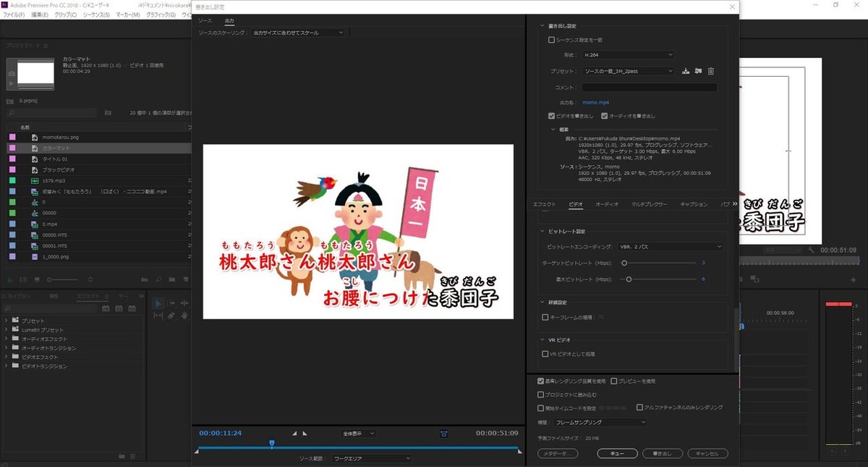This screenshot has width=868, height=467.
Task: Select the Slip tool
Action: (158, 316)
